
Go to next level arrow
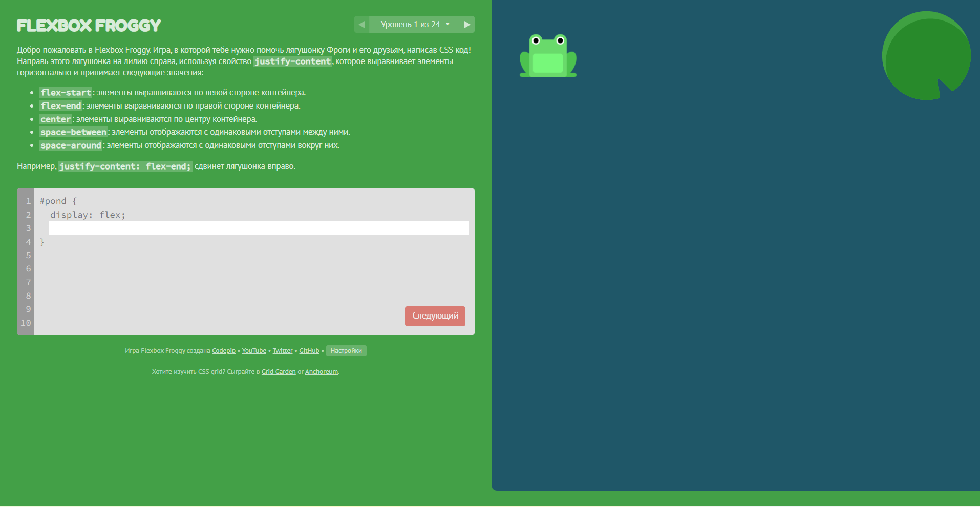[467, 25]
